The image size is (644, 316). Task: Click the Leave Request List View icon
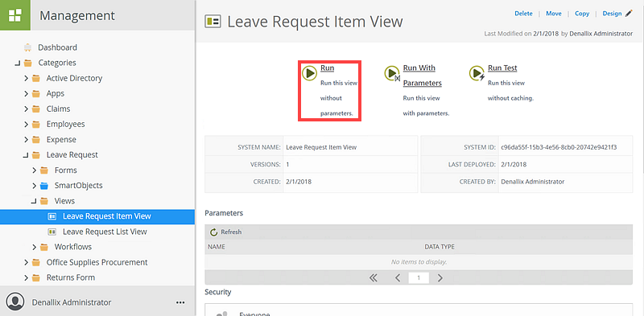pos(52,232)
